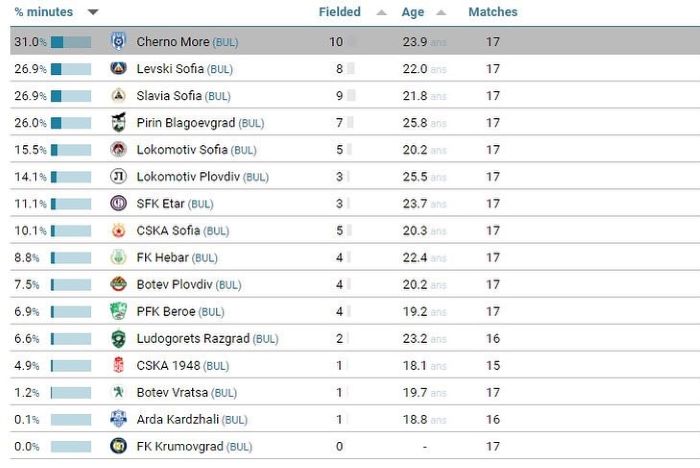Click the Pirin Blagoevgrad club logo
The height and width of the screenshot is (468, 700).
coord(118,122)
